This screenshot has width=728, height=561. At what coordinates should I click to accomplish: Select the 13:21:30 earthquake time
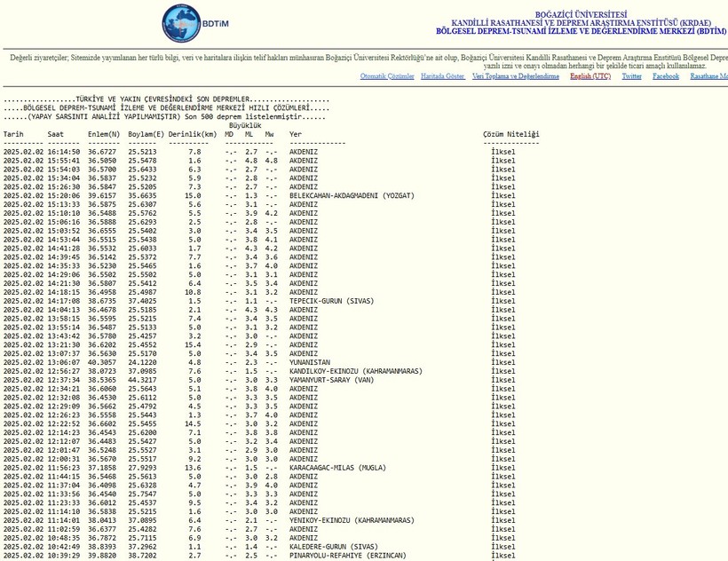64,344
